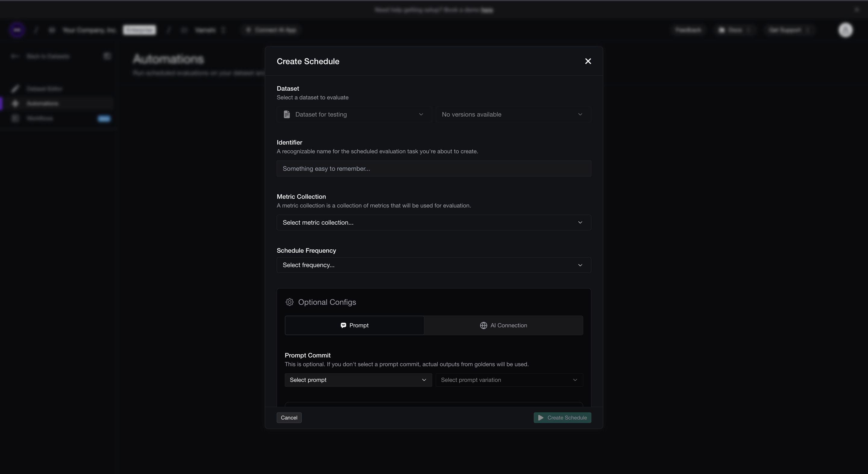The width and height of the screenshot is (868, 474).
Task: Open Dataset Editor in the sidebar
Action: coord(57,89)
